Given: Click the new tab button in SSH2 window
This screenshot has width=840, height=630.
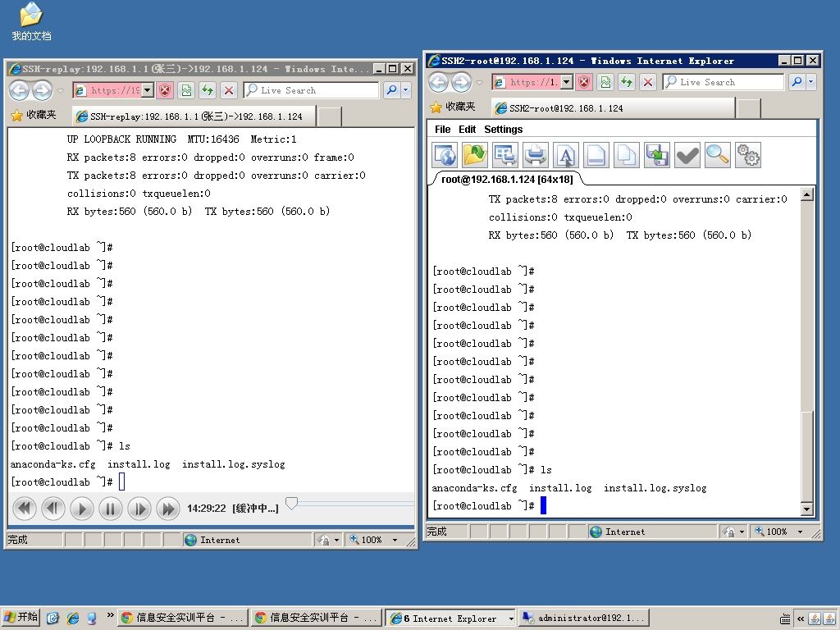Looking at the screenshot, I should click(x=749, y=108).
